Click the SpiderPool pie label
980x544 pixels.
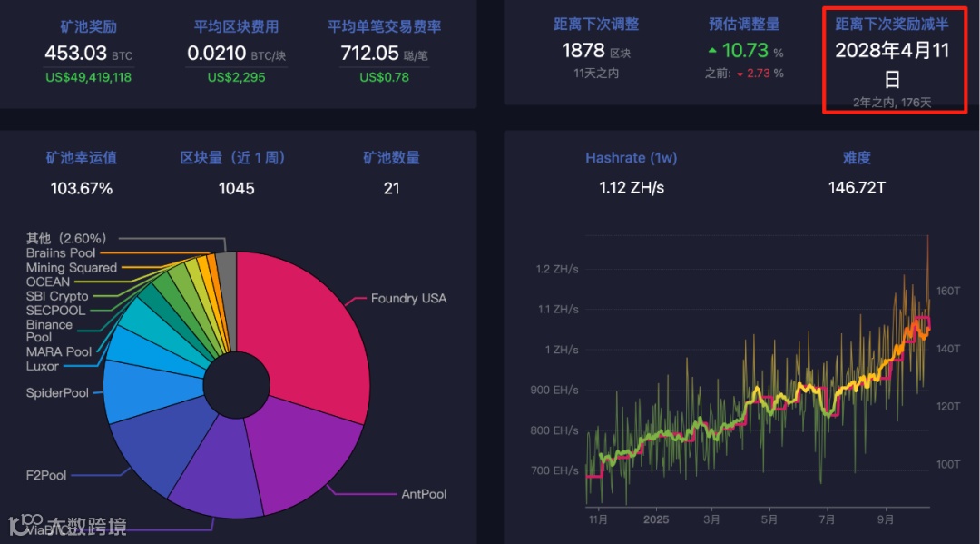pos(57,392)
